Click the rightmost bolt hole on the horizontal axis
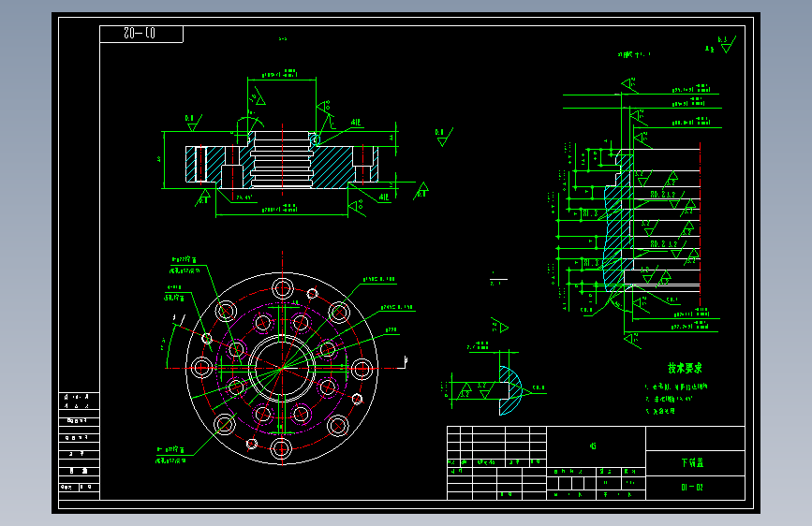This screenshot has height=526, width=812. click(362, 369)
